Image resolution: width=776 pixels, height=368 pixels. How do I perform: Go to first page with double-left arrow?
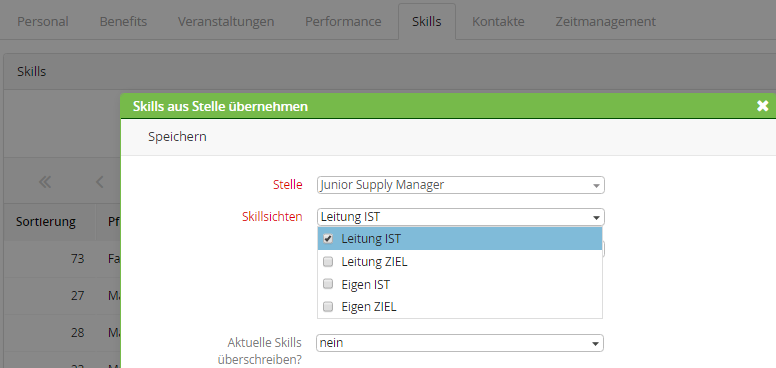click(45, 183)
